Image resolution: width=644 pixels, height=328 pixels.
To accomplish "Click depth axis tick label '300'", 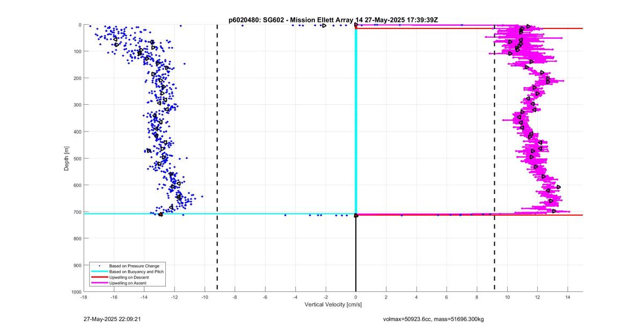I will (x=77, y=105).
